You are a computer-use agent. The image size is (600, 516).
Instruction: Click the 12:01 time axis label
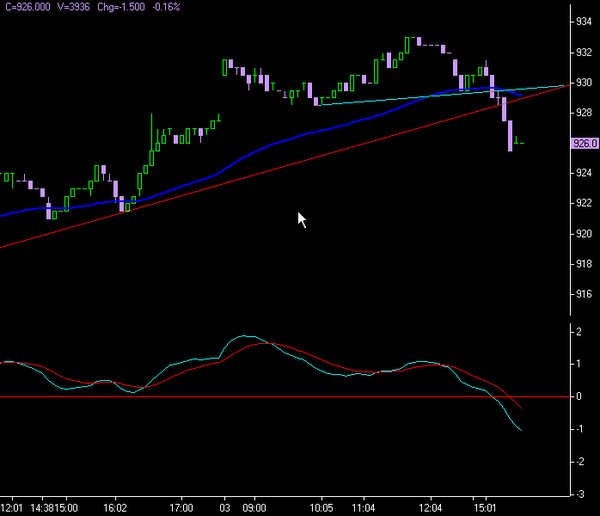click(x=11, y=508)
